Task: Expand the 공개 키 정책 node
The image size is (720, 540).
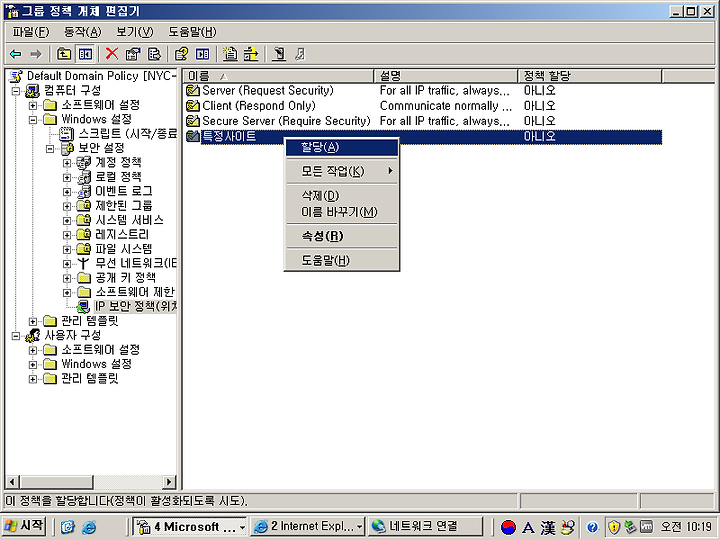Action: click(67, 278)
